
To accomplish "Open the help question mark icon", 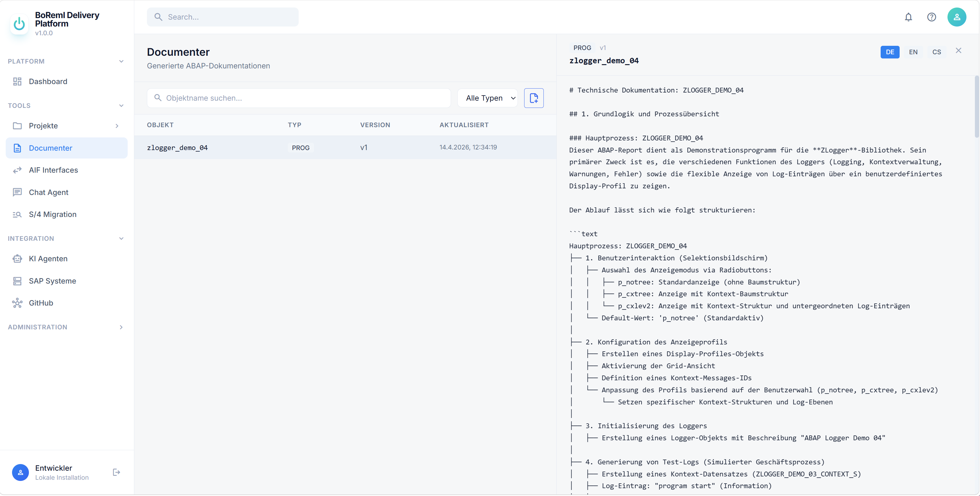I will pos(932,17).
